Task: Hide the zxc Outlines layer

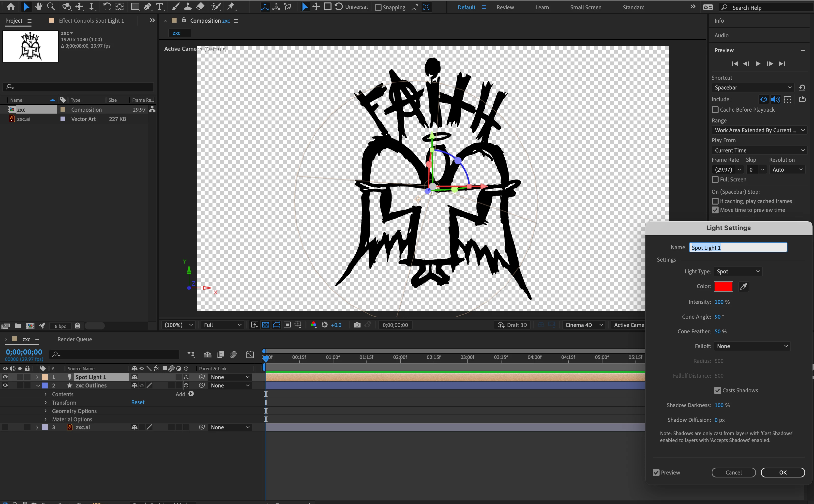Action: 5,385
